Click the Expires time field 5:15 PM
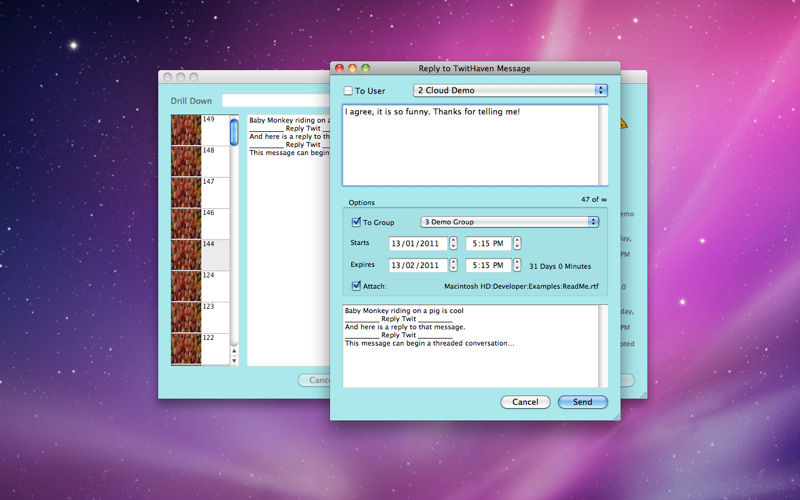 pyautogui.click(x=488, y=265)
